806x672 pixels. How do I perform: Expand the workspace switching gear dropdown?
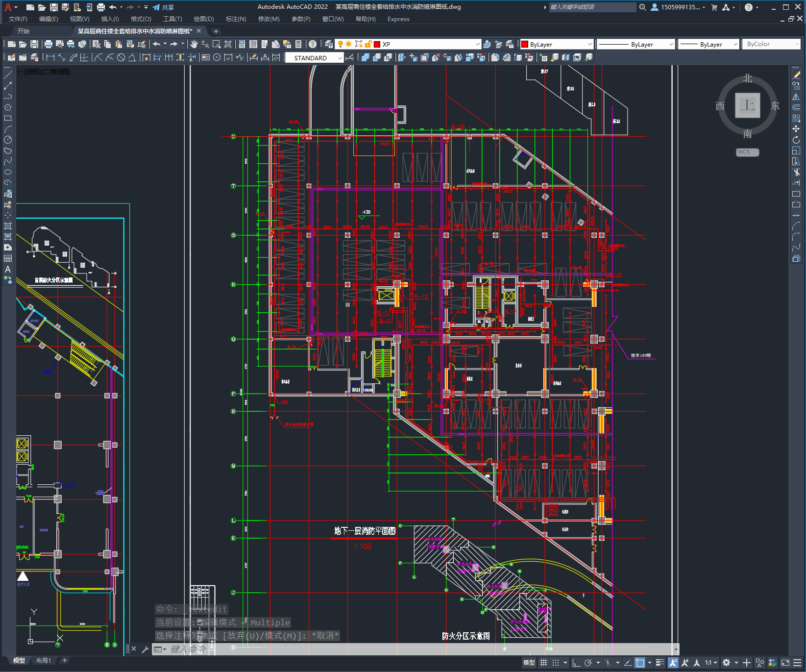[x=736, y=663]
